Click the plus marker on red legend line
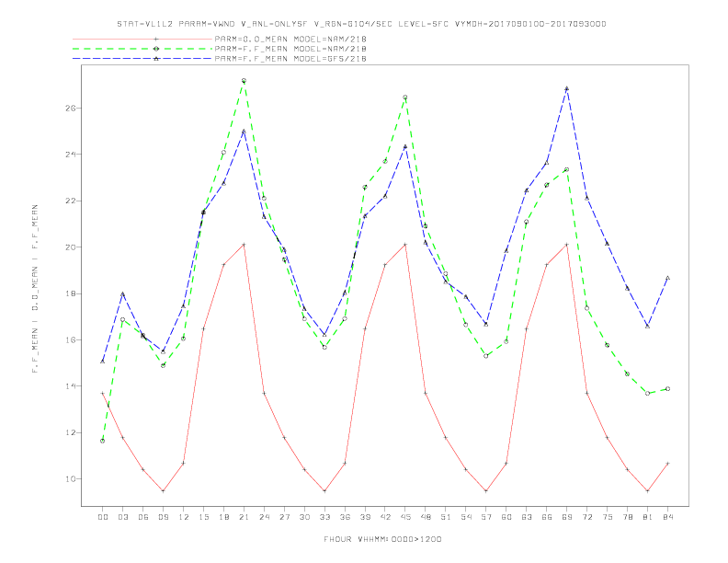Image resolution: width=728 pixels, height=563 pixels. coord(156,39)
